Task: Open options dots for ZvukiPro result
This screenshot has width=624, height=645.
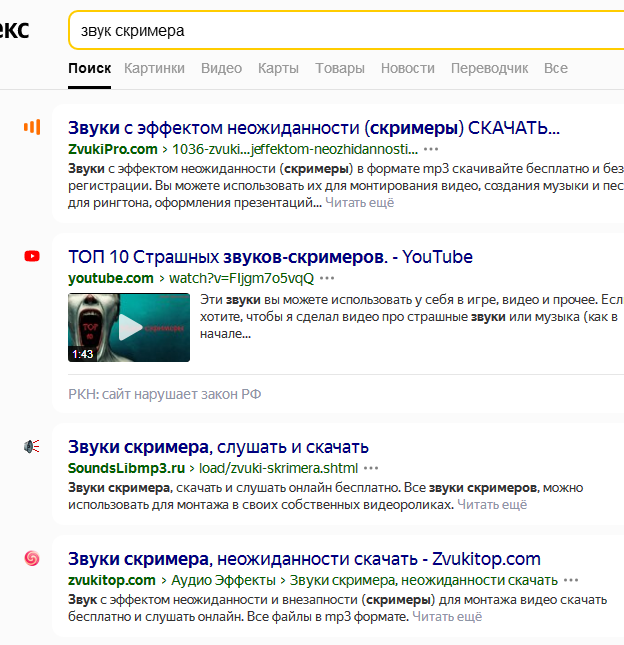Action: point(431,149)
